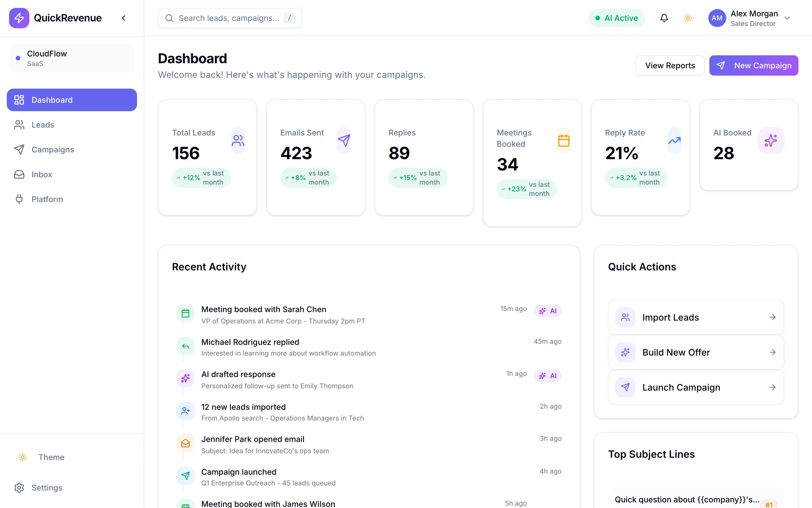
Task: Click the add-user icon for 12 new leads imported
Action: pyautogui.click(x=186, y=411)
